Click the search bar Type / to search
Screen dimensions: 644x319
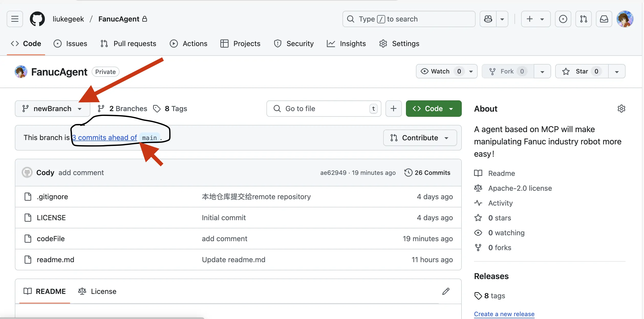tap(409, 19)
